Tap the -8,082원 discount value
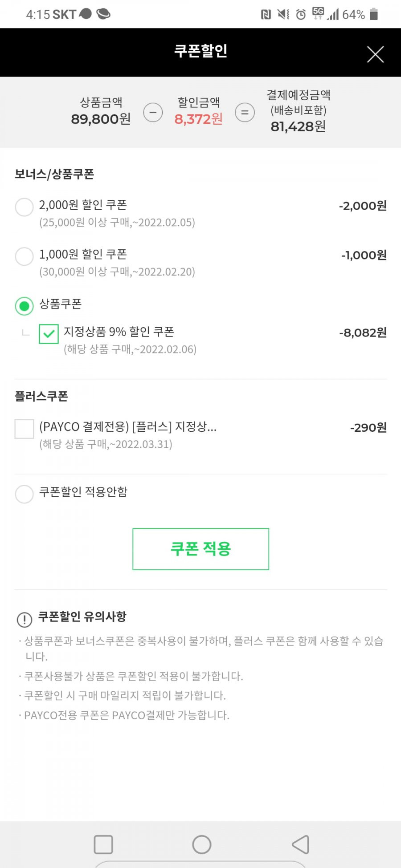The height and width of the screenshot is (868, 401). (363, 333)
